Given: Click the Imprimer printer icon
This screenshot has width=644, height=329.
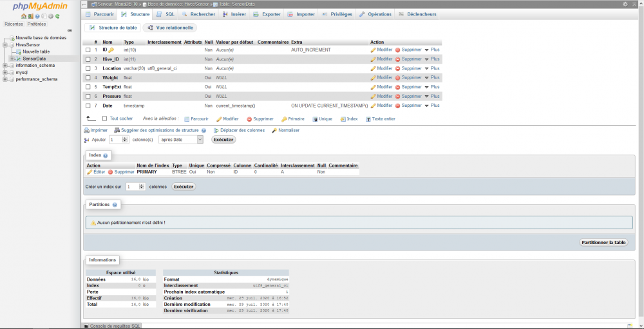Looking at the screenshot, I should click(x=87, y=130).
